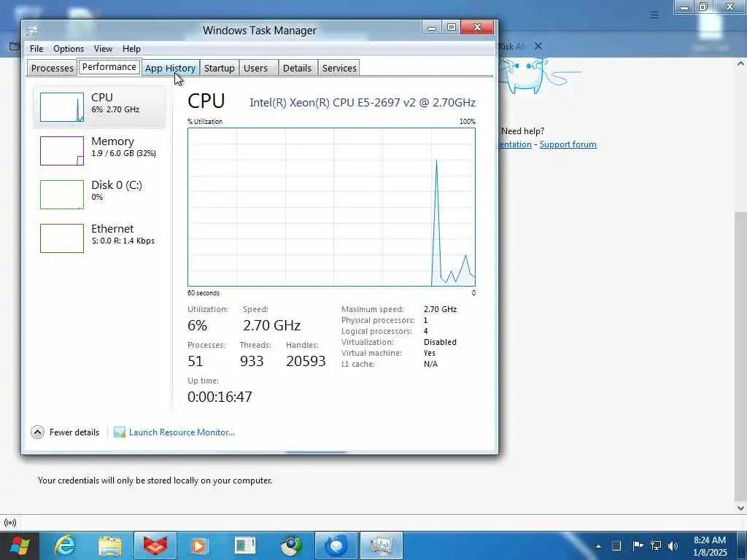
Task: Click the Windows Start button
Action: click(20, 545)
